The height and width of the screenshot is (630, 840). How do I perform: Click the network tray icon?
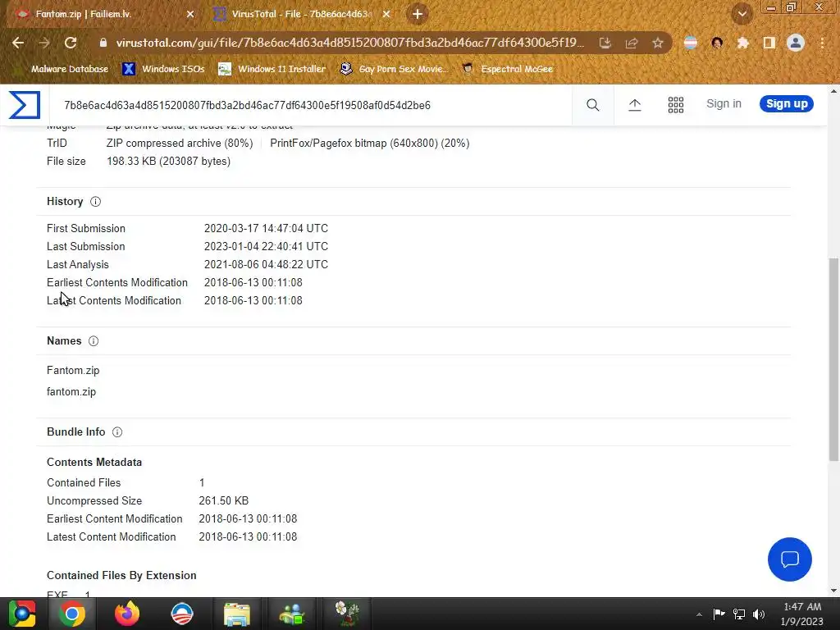739,614
